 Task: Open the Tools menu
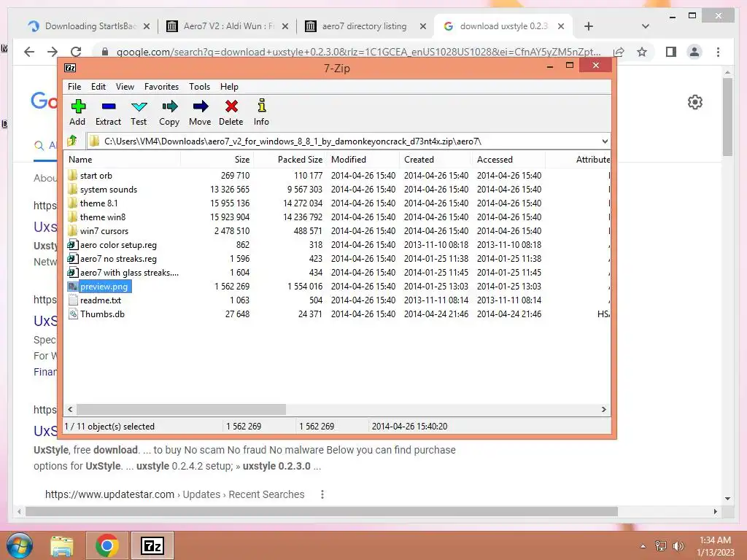(x=200, y=87)
